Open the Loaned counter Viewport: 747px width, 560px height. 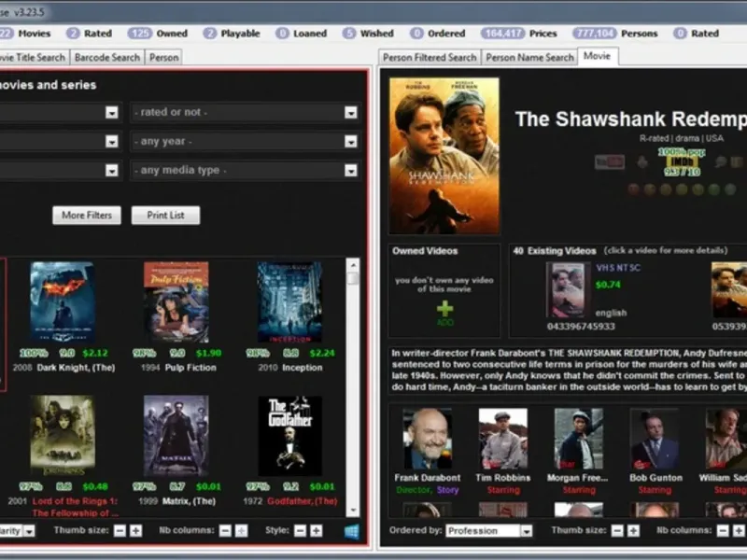coord(301,34)
